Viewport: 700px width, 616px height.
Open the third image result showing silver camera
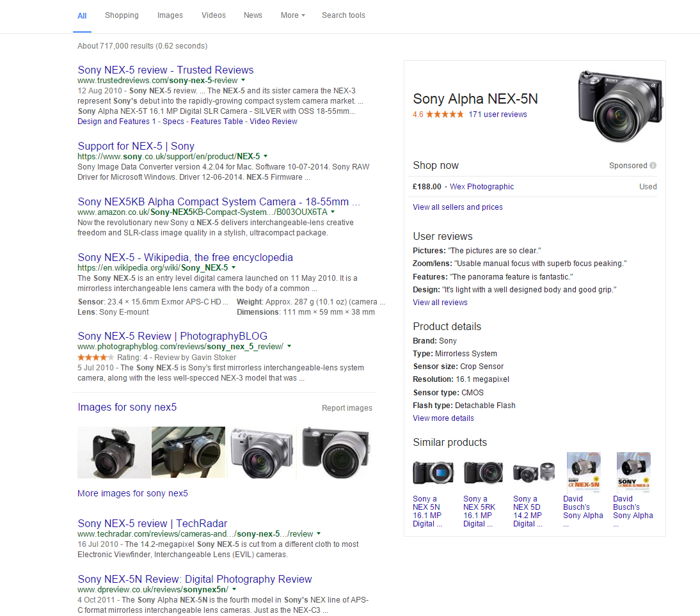(x=262, y=452)
